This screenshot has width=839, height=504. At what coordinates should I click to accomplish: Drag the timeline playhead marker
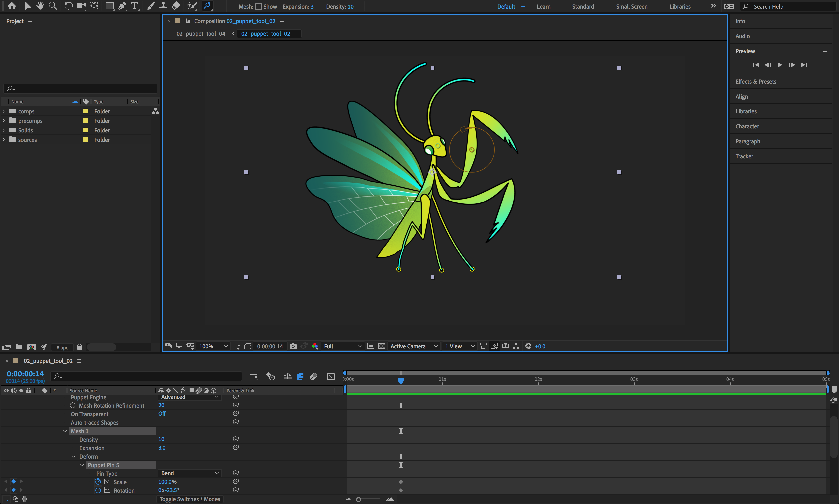click(400, 380)
